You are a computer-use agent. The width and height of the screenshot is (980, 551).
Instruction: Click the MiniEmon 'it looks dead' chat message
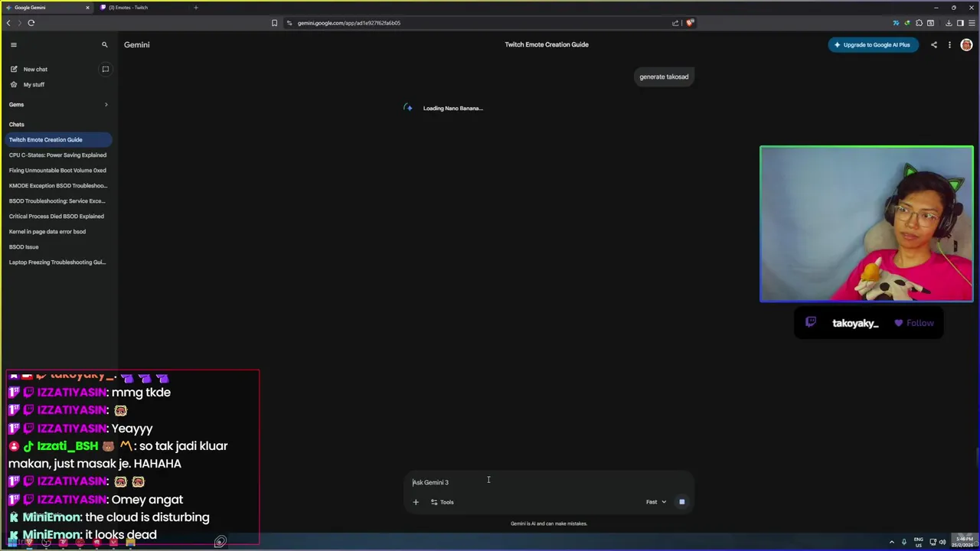click(x=83, y=534)
